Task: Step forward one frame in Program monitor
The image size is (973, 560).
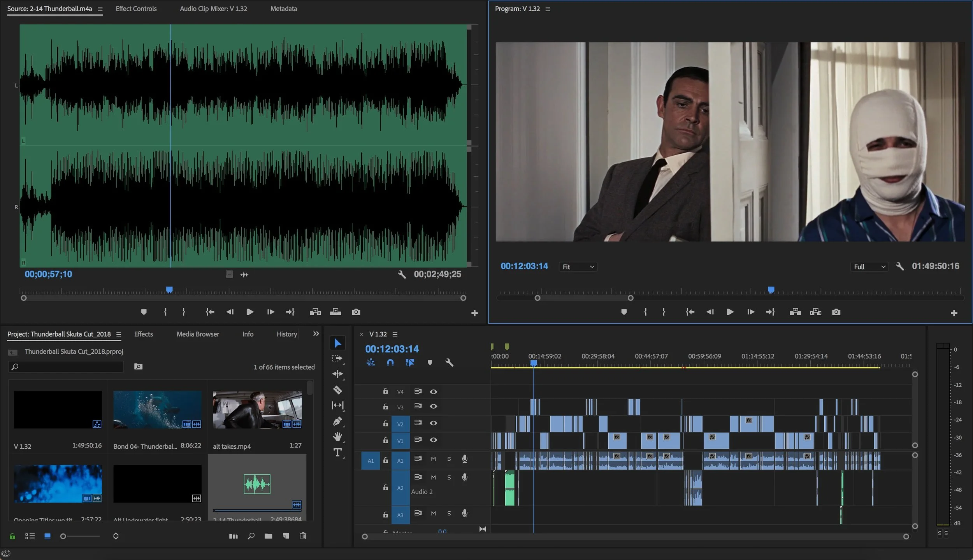Action: [x=750, y=312]
